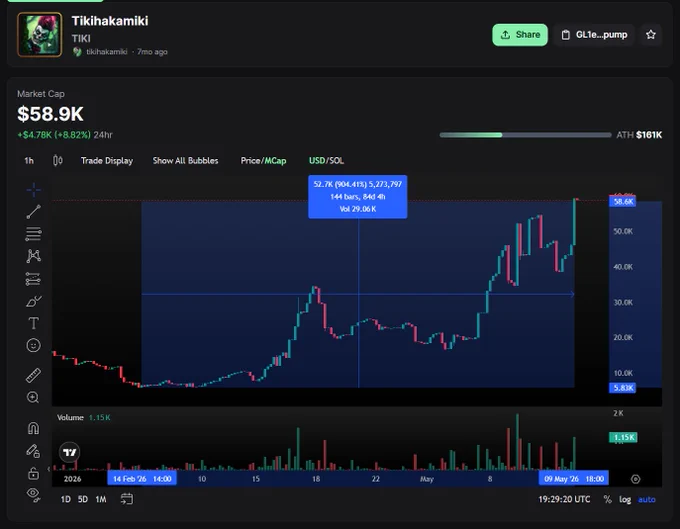Lock all drawing tools

33,473
